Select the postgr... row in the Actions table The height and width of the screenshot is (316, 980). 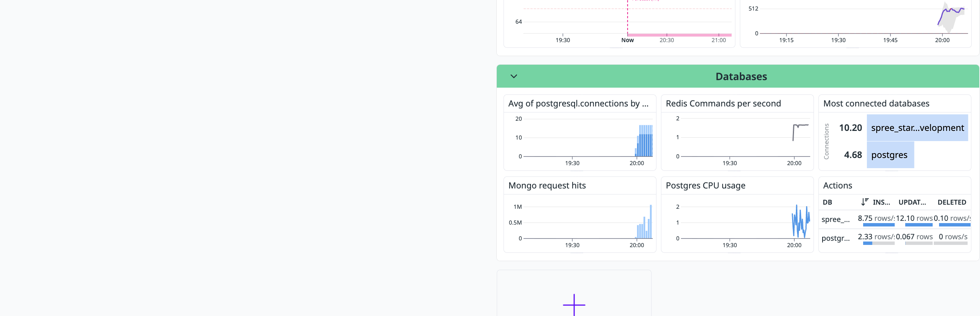[x=835, y=238]
